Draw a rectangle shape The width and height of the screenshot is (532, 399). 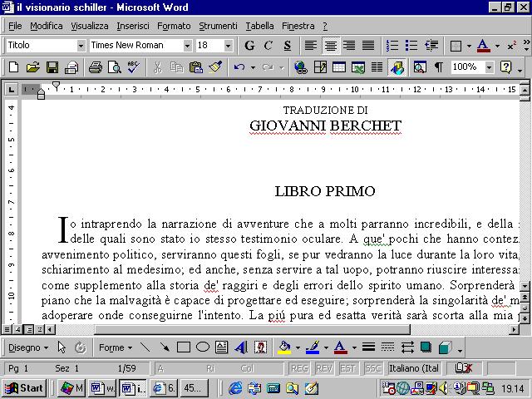[x=184, y=347]
